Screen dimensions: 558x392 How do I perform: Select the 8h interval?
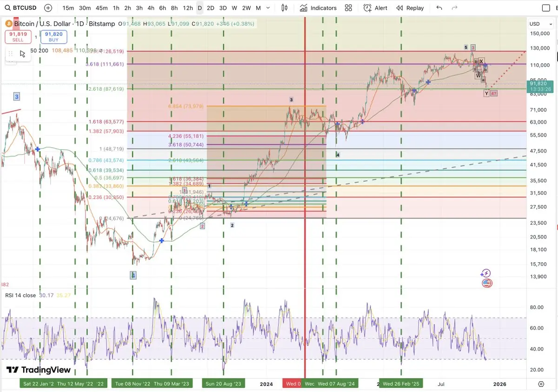tap(174, 8)
